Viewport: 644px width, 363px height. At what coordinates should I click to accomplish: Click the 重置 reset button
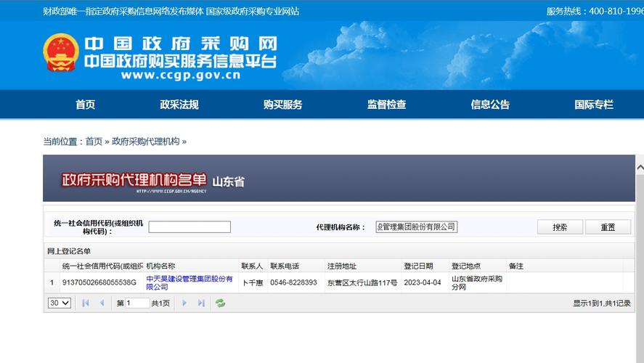tap(608, 227)
